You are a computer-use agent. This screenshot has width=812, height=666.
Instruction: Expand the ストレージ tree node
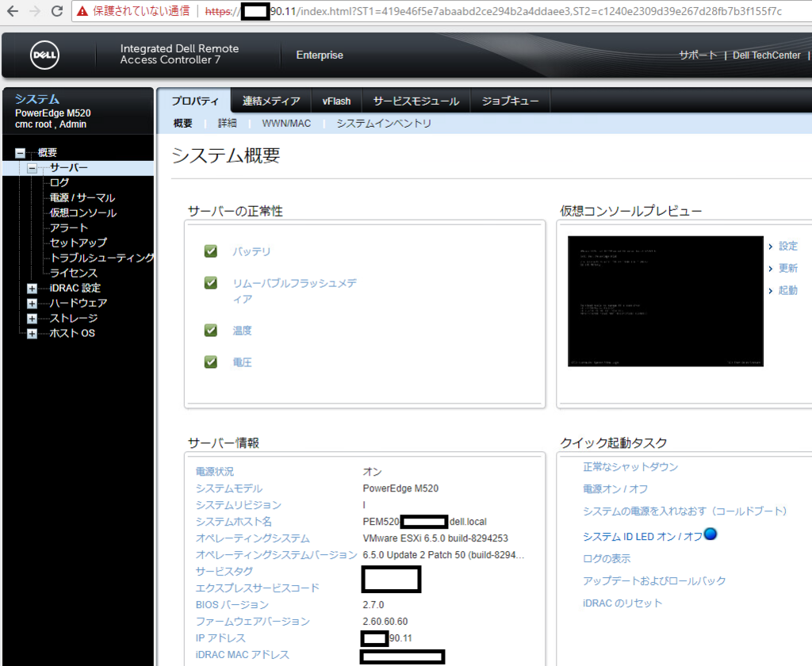click(32, 319)
